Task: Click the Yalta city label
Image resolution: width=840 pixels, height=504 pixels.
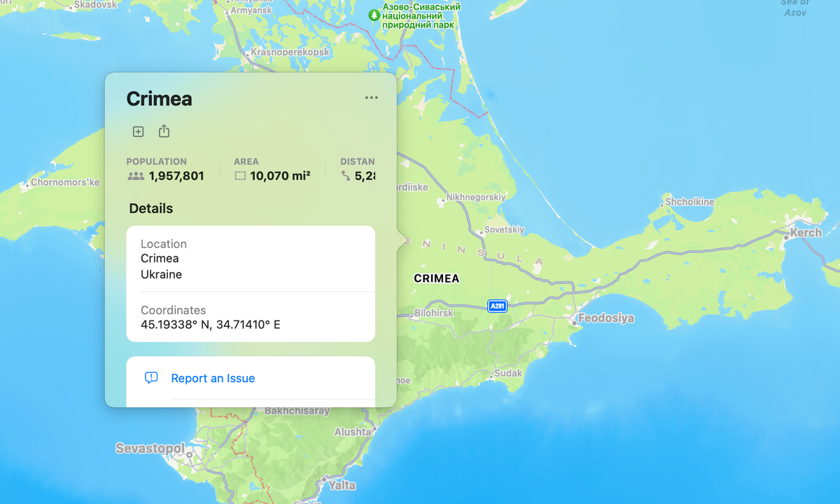Action: coord(342,485)
